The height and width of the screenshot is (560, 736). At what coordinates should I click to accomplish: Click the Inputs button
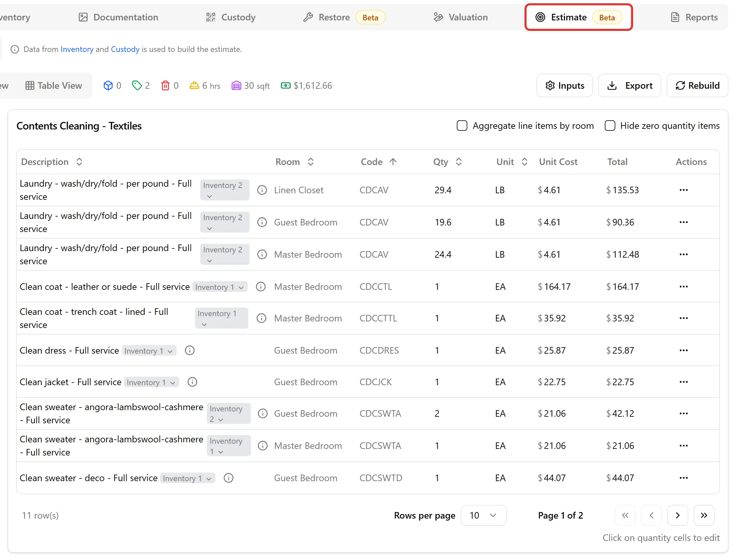point(565,86)
